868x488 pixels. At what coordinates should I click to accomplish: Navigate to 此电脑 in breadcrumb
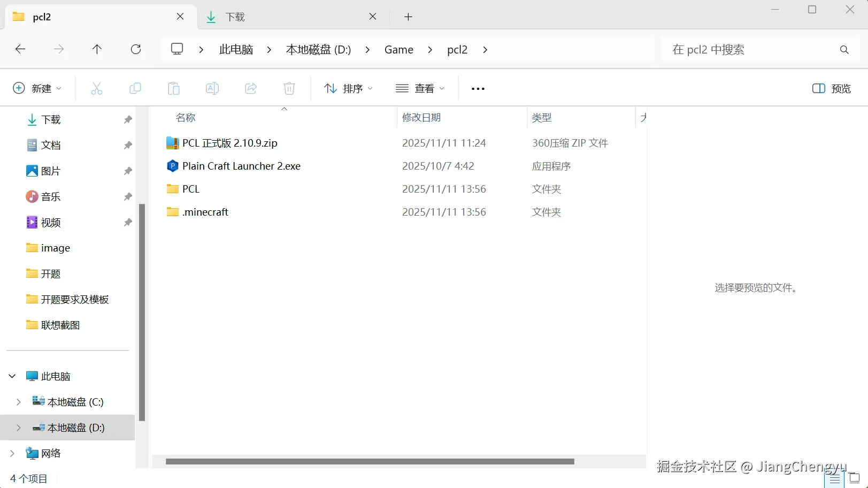click(236, 50)
